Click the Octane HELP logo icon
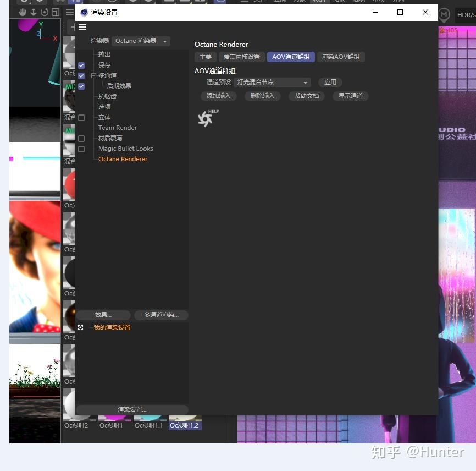 [x=206, y=118]
